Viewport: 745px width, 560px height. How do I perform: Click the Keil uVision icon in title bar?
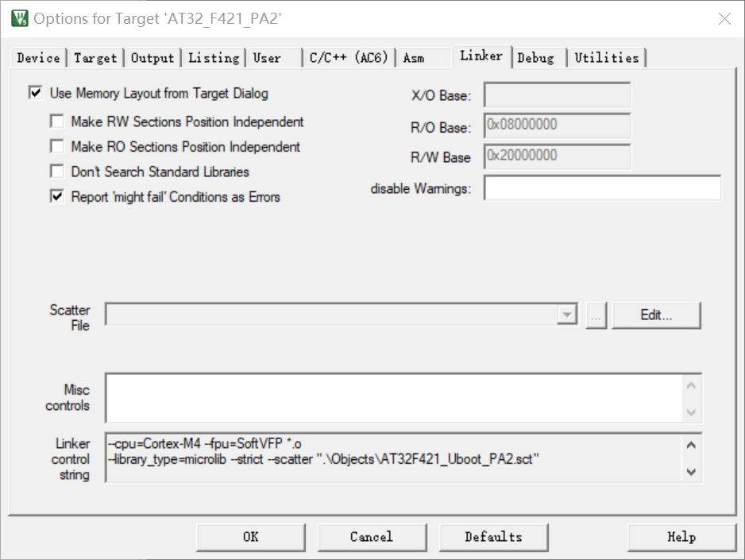pos(20,18)
